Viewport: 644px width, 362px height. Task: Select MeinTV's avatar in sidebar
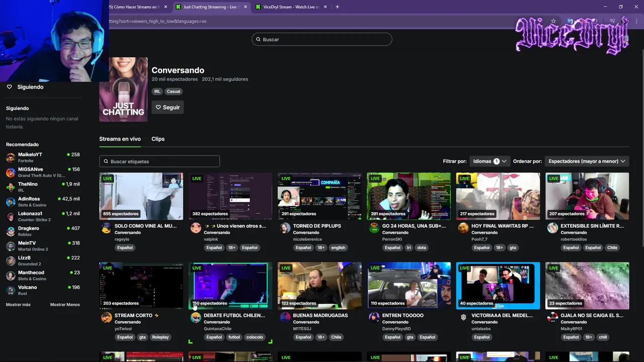pyautogui.click(x=11, y=246)
